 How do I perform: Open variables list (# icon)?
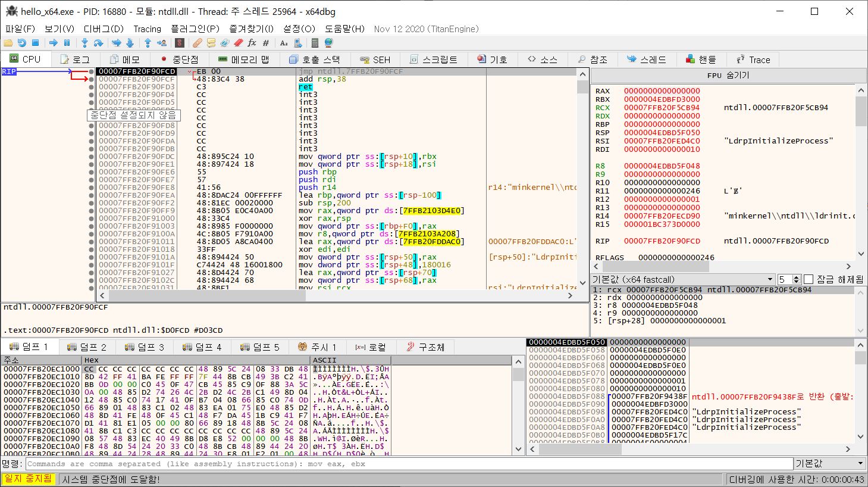tap(266, 43)
